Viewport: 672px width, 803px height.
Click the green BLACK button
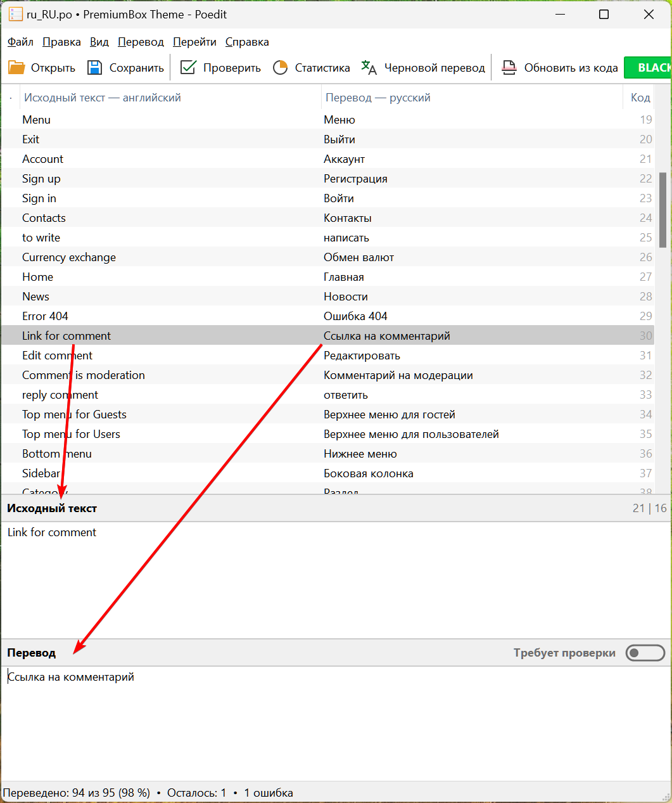[x=649, y=68]
